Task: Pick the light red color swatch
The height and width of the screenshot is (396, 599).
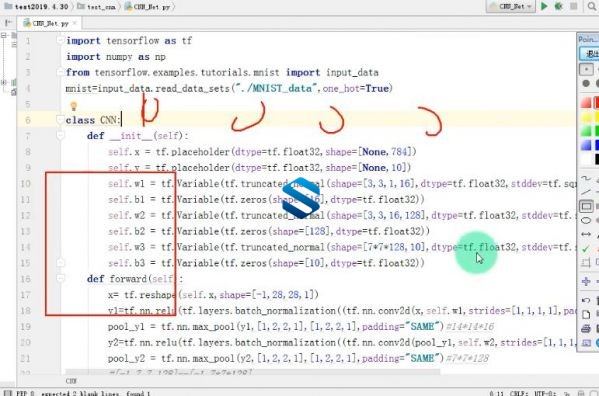Action: click(x=586, y=103)
